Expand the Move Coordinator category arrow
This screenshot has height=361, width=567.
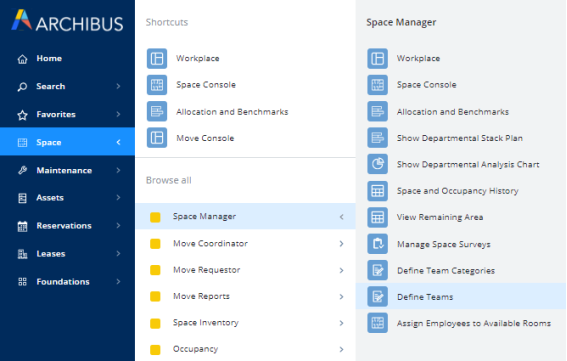tap(342, 243)
